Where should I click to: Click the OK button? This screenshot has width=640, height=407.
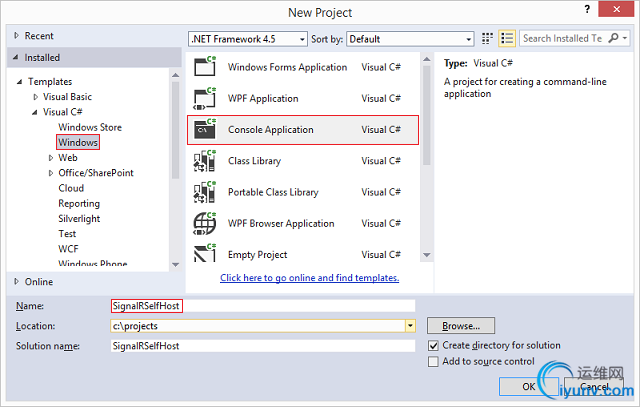pyautogui.click(x=529, y=387)
